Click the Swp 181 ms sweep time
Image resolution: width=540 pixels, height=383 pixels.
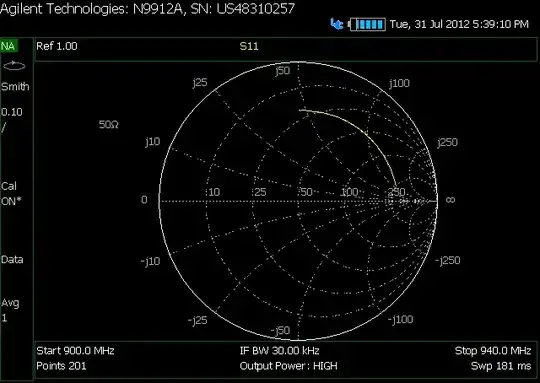coord(501,366)
